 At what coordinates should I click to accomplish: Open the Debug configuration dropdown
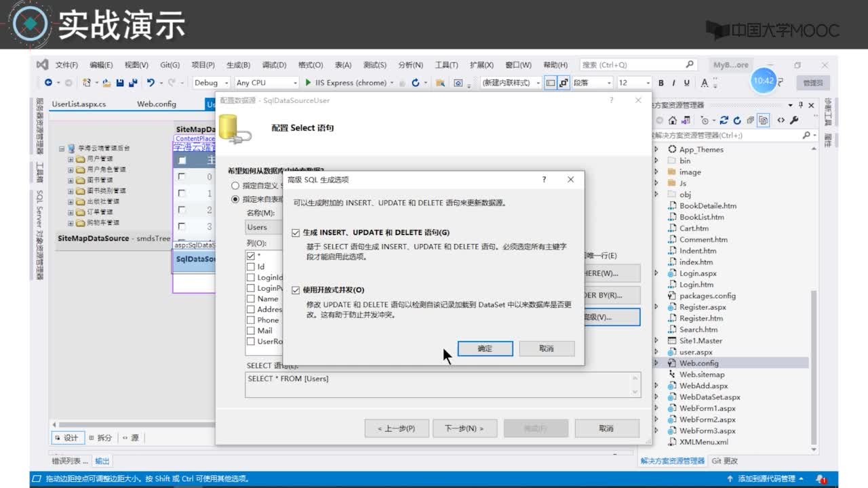pos(211,83)
